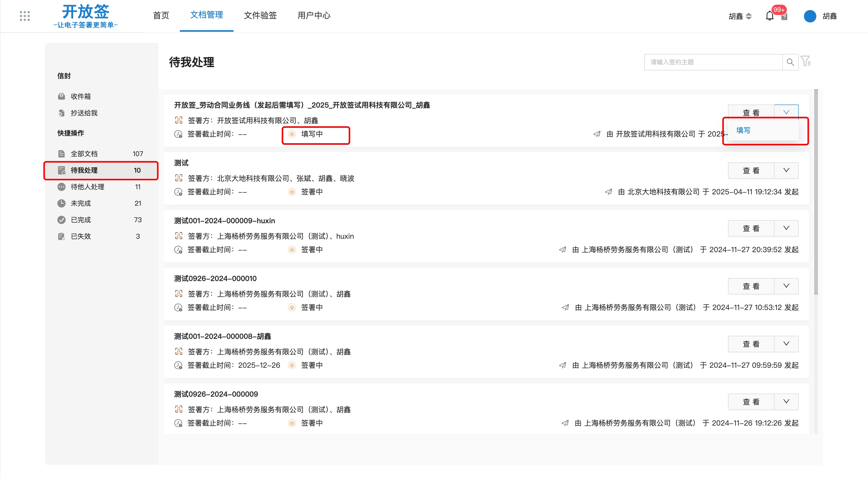Collapse dropdown arrow on 开放签_劳动合同 row
This screenshot has height=479, width=868.
pos(786,112)
